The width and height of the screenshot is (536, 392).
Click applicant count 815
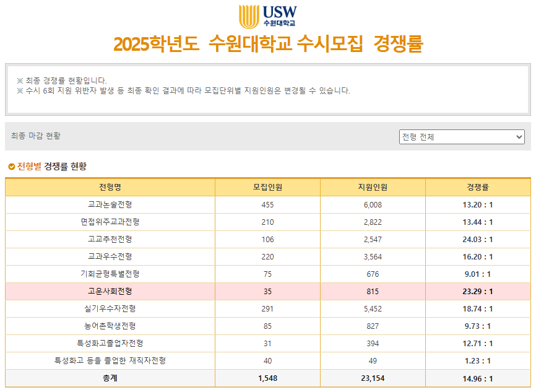pos(373,292)
